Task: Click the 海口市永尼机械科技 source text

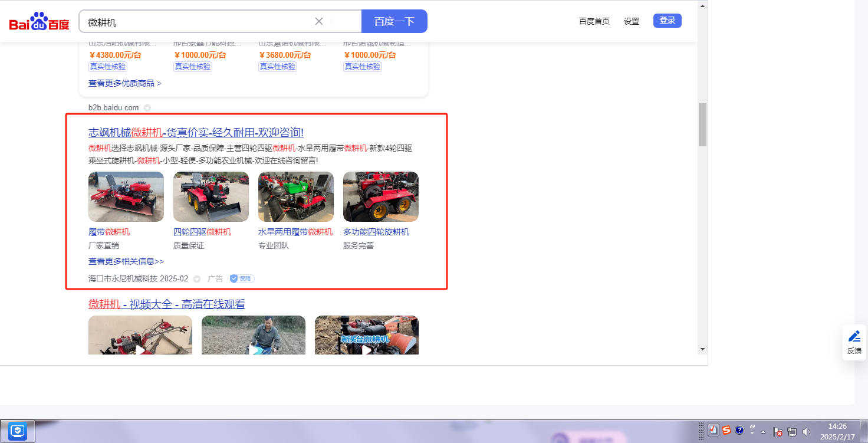Action: 123,278
